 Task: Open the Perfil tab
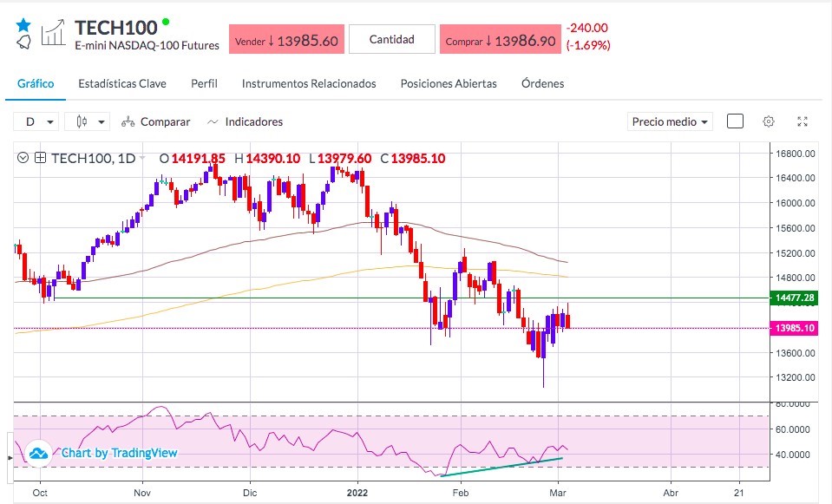point(204,83)
